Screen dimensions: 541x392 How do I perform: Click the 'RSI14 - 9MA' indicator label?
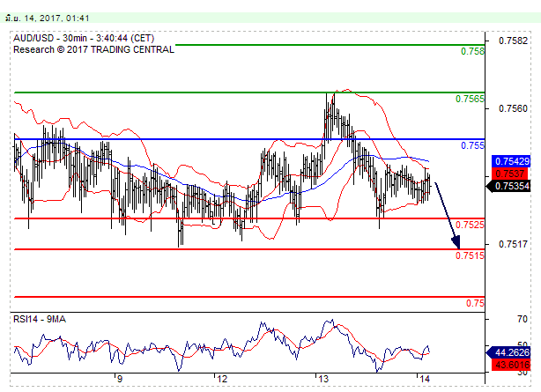(40, 319)
